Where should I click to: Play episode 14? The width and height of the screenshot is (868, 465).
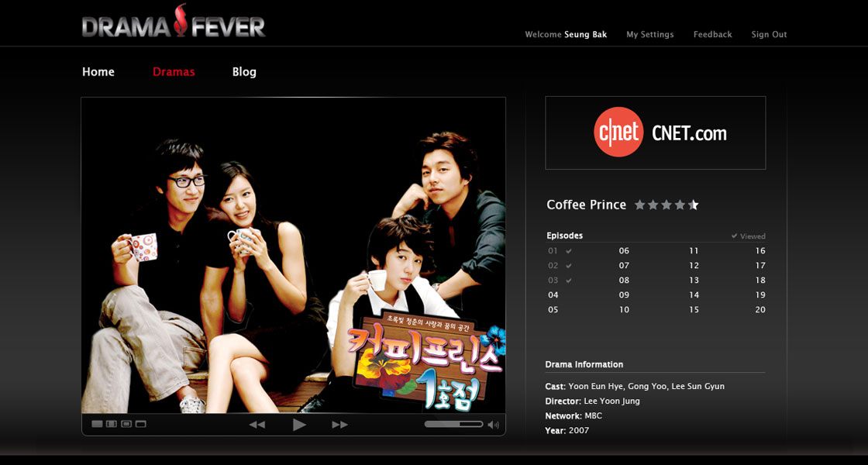click(694, 295)
